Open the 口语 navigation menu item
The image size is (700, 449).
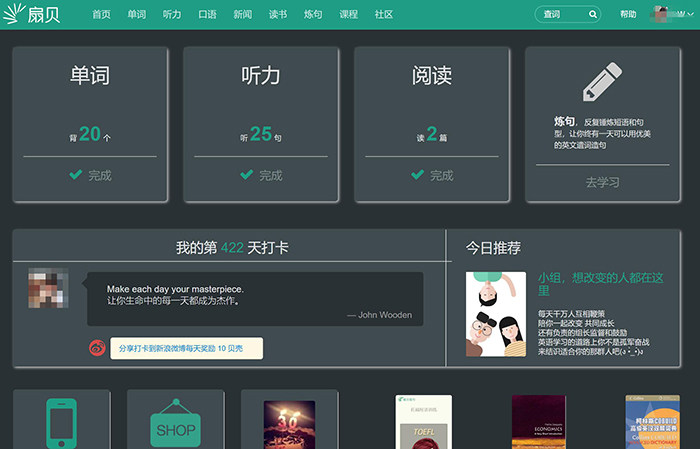[x=207, y=14]
